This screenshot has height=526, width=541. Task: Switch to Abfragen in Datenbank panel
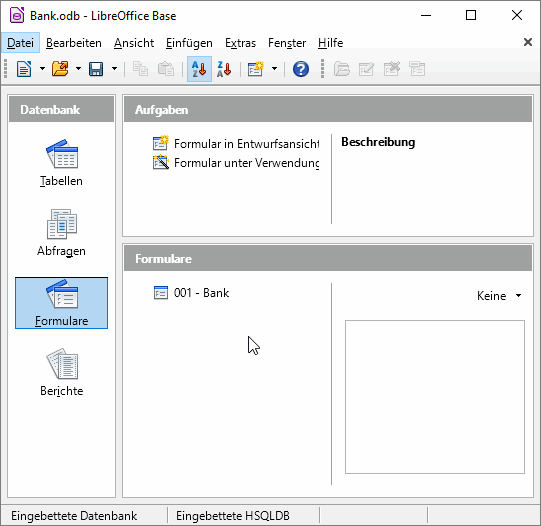[x=61, y=233]
